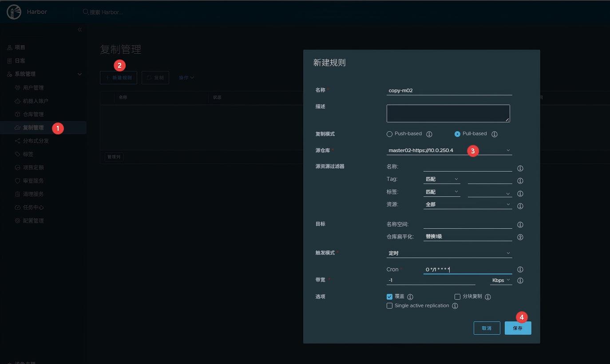Open the 触发模式 dropdown
The height and width of the screenshot is (364, 610).
pos(449,253)
